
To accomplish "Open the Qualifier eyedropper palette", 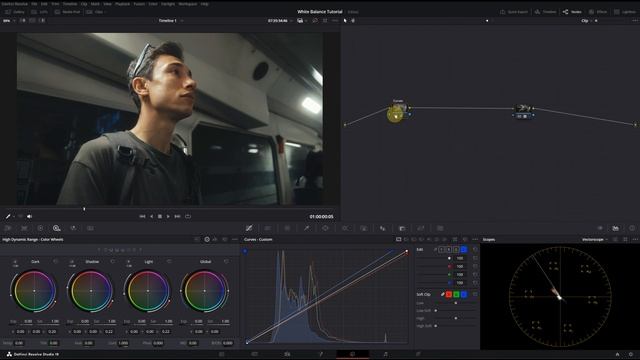I will point(307,228).
